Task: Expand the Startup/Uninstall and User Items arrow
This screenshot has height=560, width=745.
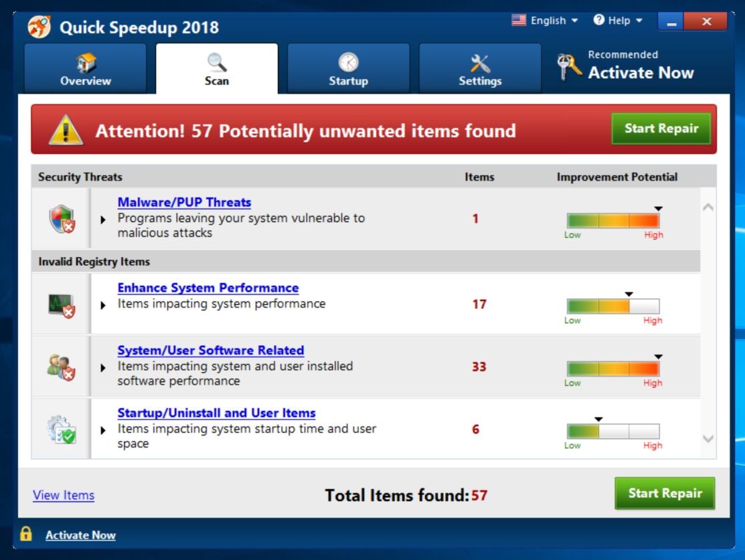Action: point(103,430)
